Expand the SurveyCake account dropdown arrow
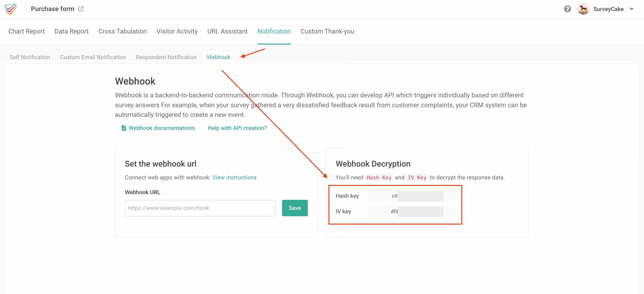Screen dimensions: 644x294 click(631, 9)
